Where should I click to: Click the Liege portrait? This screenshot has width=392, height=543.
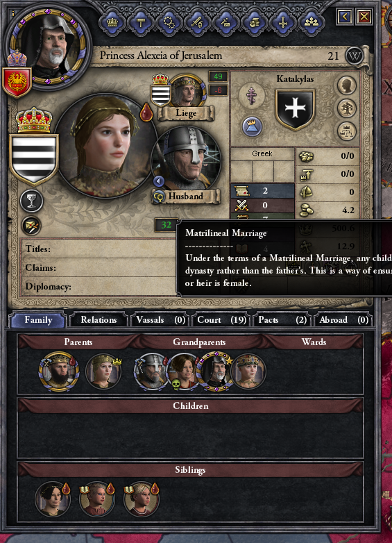tap(187, 92)
